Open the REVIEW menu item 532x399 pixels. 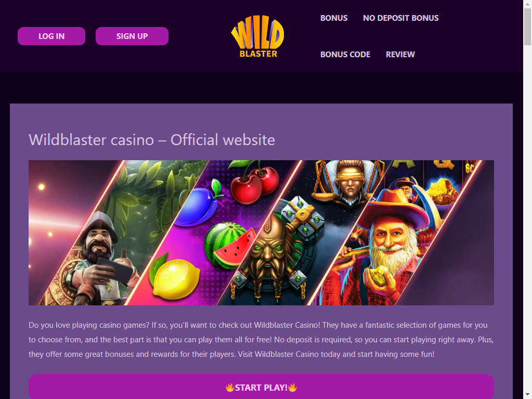click(x=400, y=54)
